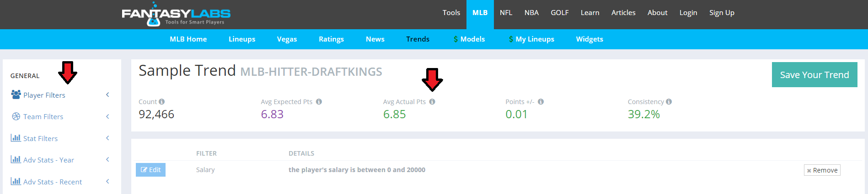Open the Lineups tab

pyautogui.click(x=242, y=39)
